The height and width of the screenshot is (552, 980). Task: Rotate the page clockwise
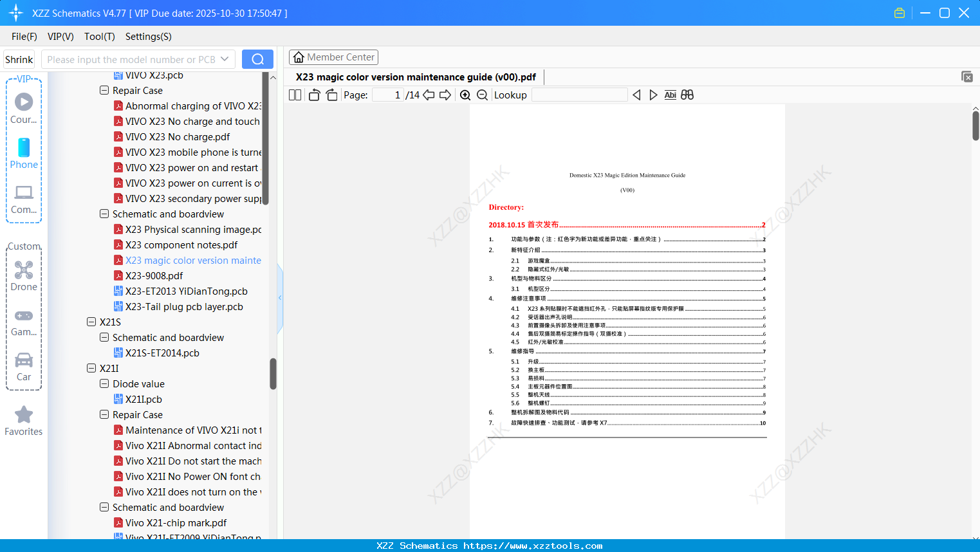coord(331,95)
